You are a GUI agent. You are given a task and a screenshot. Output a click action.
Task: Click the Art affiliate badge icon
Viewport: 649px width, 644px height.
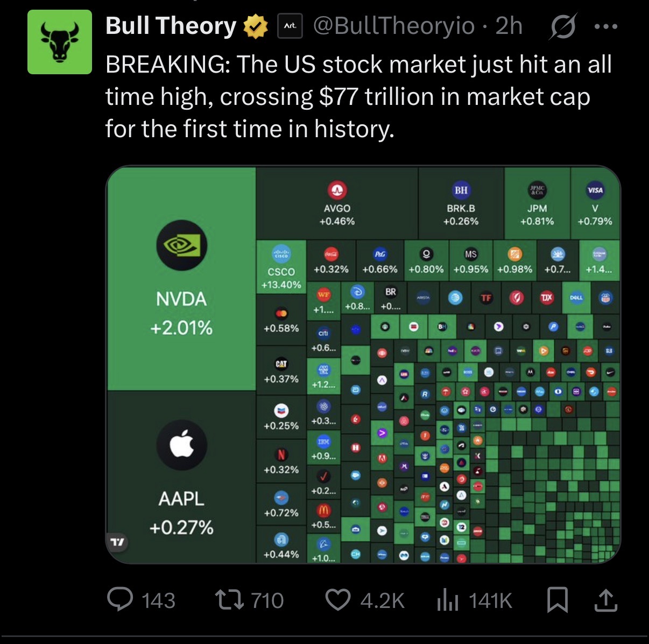coord(291,26)
